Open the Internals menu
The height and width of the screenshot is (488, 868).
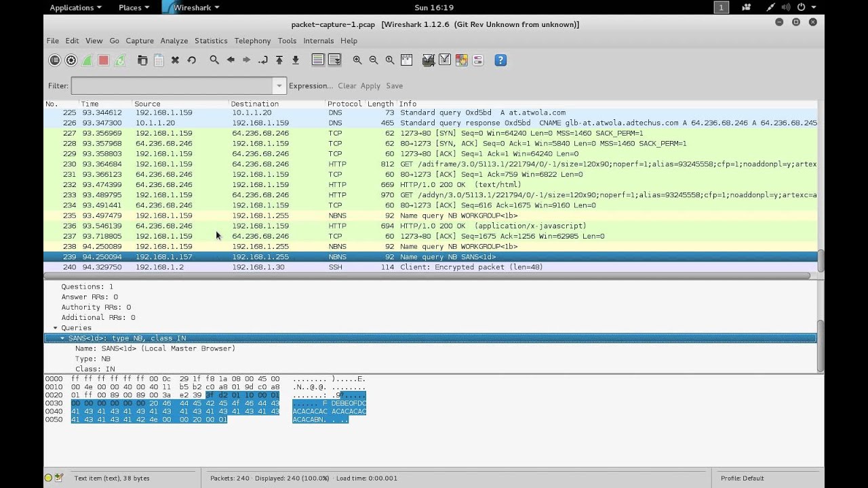tap(319, 41)
